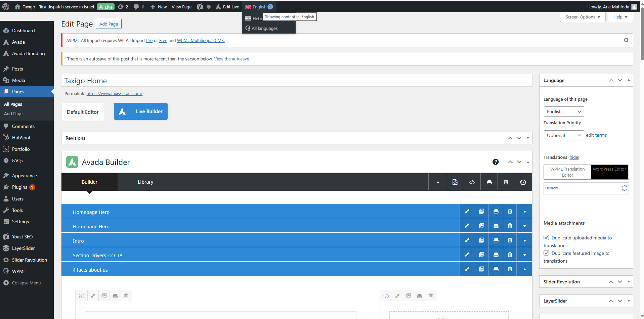Click the English language help question icon
The height and width of the screenshot is (319, 644).
(270, 7)
